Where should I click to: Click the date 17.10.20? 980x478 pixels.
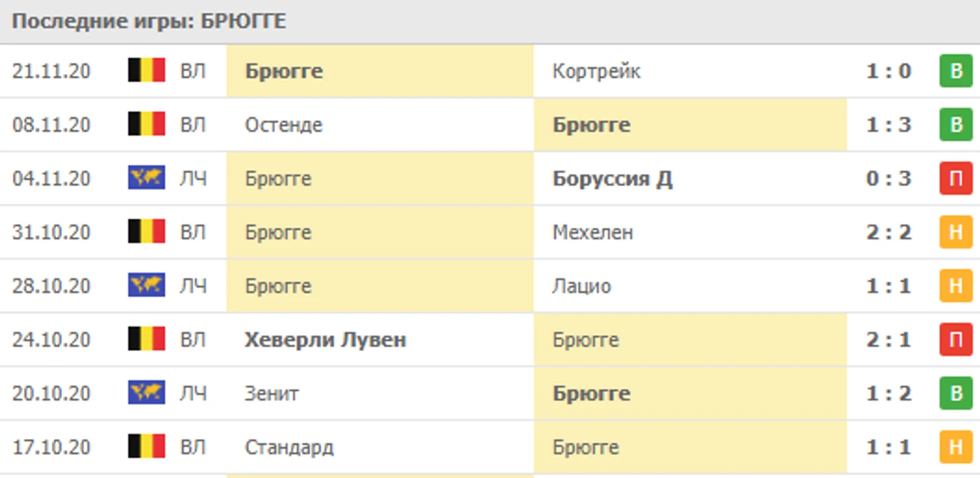51,447
